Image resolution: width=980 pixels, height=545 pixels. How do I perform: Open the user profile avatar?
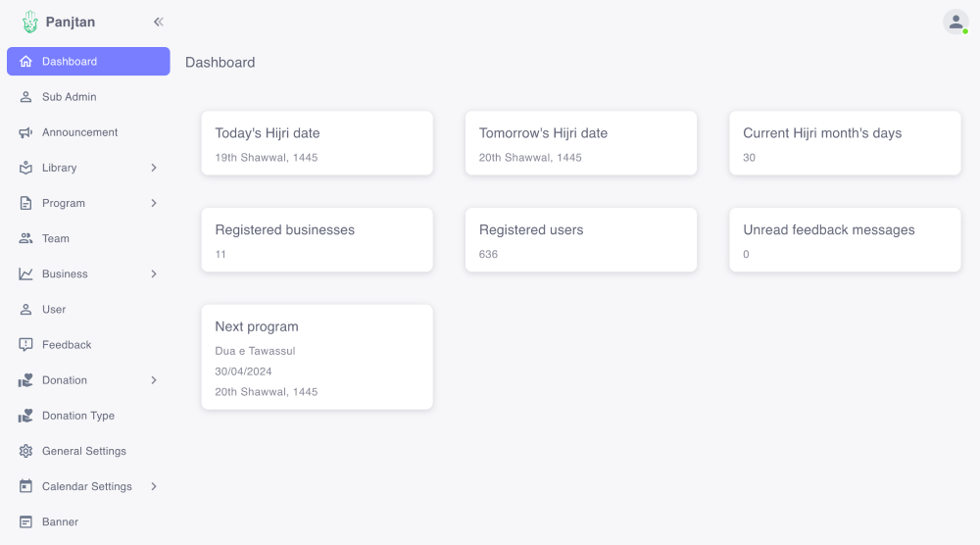[x=955, y=22]
